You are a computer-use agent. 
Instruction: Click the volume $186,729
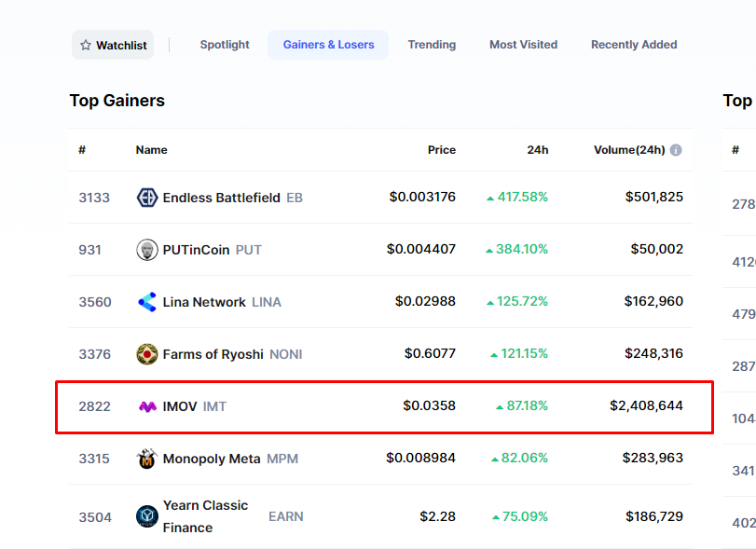[654, 516]
